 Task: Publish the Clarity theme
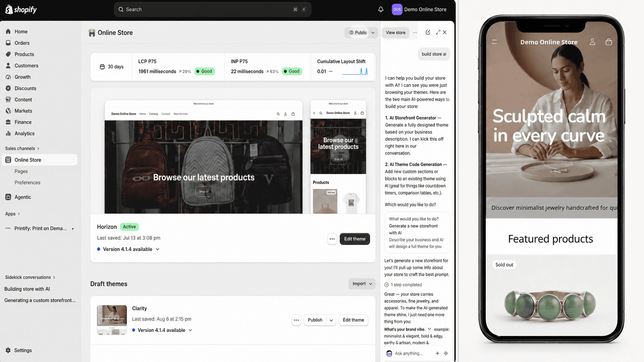tap(315, 320)
